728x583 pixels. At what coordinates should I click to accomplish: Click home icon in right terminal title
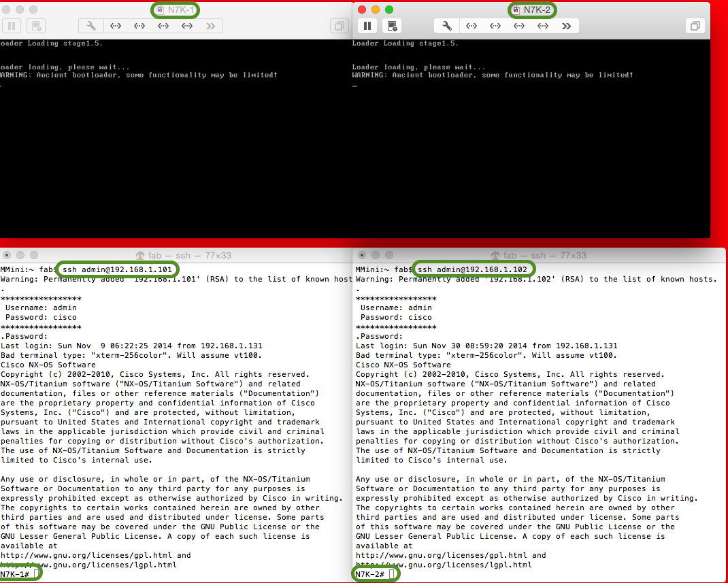point(495,255)
